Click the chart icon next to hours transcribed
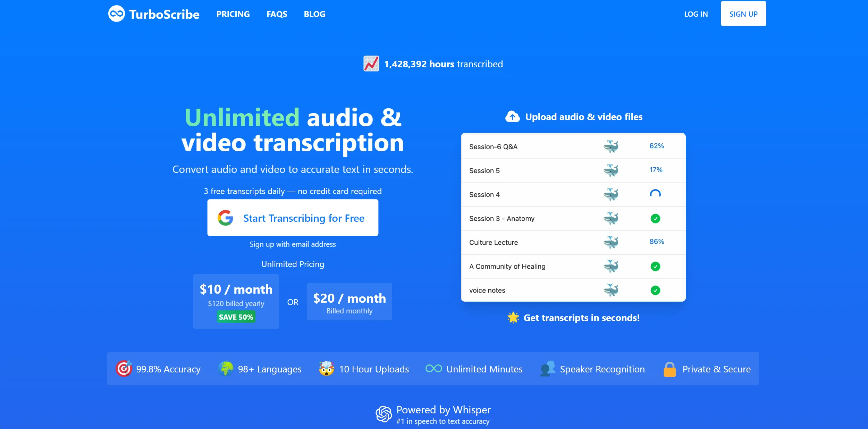The image size is (868, 429). point(371,64)
